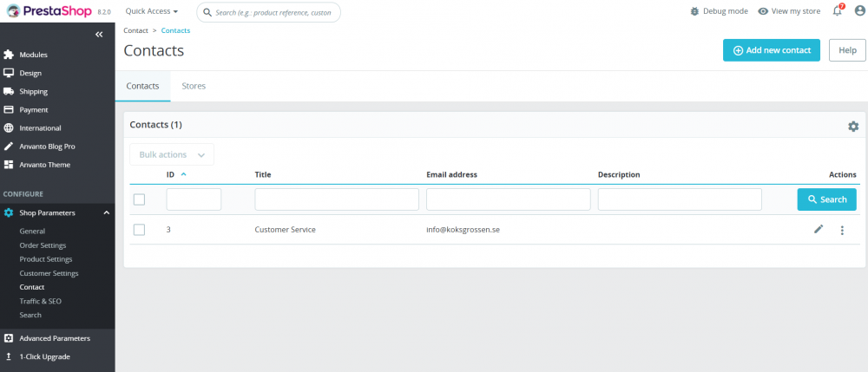Collapse the sidebar with double-chevron icon
The height and width of the screenshot is (372, 868).
click(x=99, y=35)
